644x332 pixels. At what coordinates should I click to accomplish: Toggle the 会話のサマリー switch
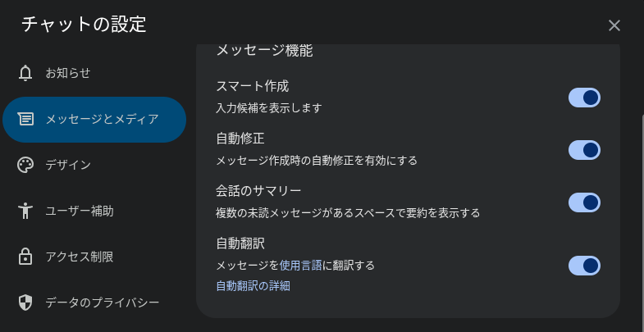pyautogui.click(x=584, y=202)
